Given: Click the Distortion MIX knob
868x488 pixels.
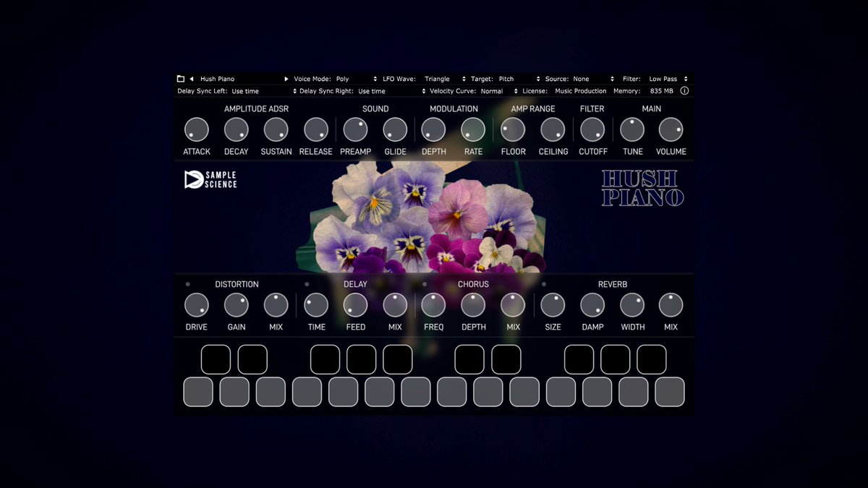Looking at the screenshot, I should click(276, 305).
